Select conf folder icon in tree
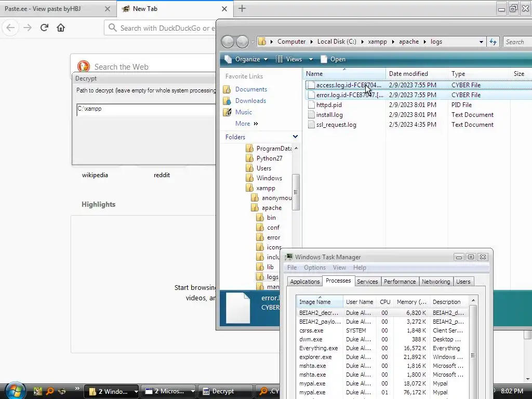This screenshot has width=532, height=399. click(260, 228)
